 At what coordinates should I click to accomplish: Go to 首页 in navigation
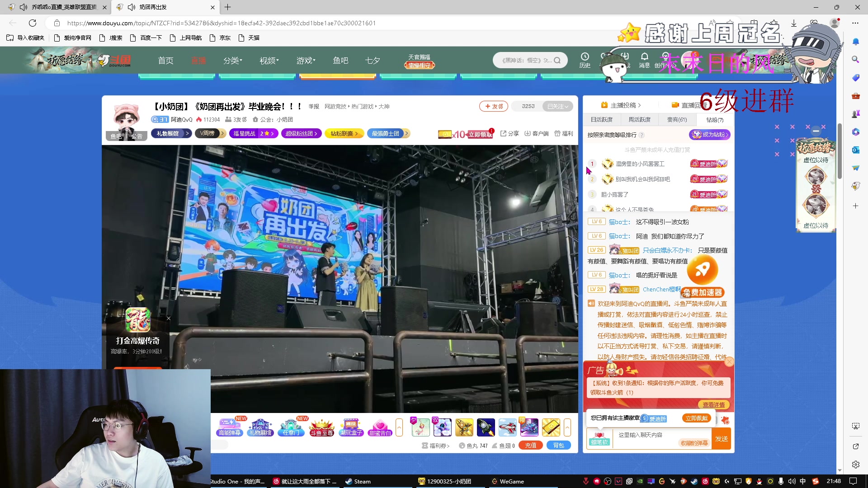coord(165,60)
